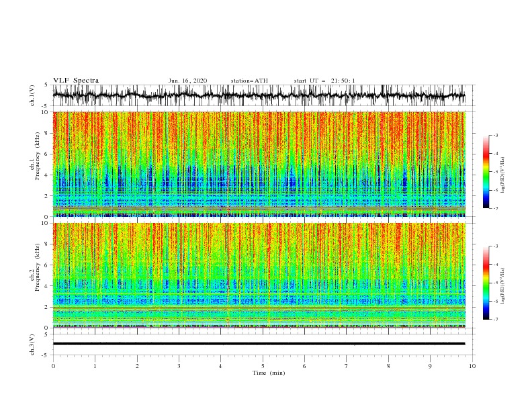Viewport: 532px width, 411px height.
Task: Click time-axis tick label "7"
Action: coord(347,366)
